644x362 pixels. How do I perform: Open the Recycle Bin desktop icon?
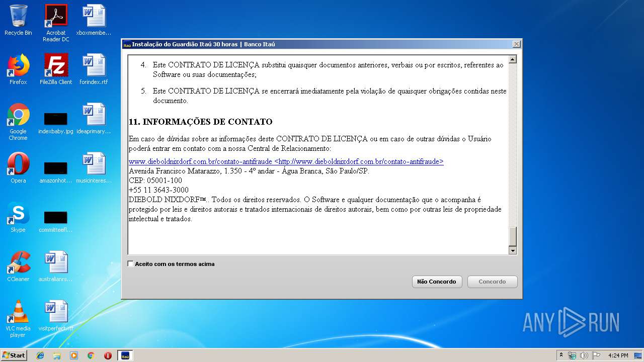point(18,21)
